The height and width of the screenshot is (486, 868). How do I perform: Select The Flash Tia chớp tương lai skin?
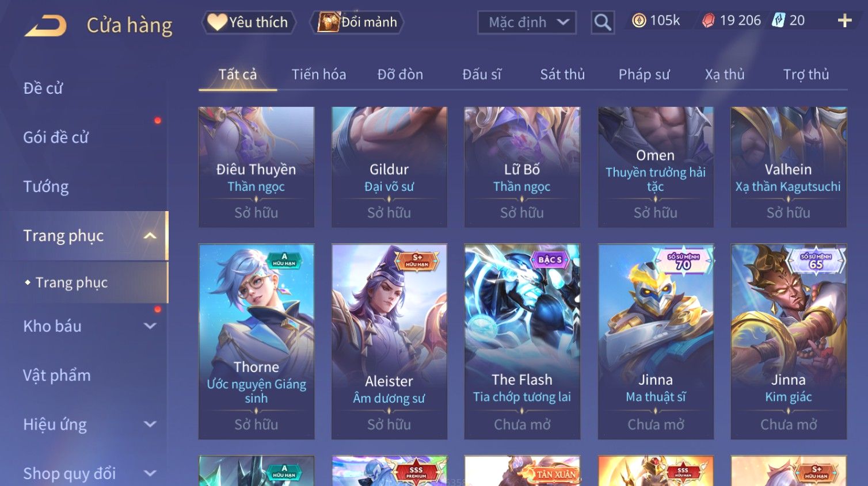click(522, 342)
